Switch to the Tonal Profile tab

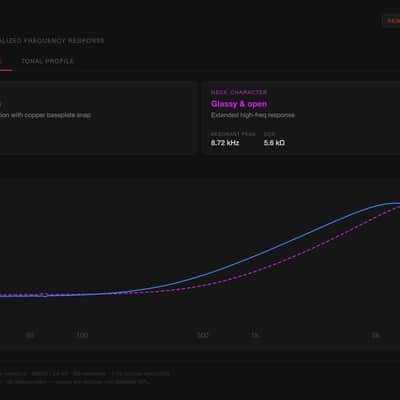pyautogui.click(x=47, y=61)
